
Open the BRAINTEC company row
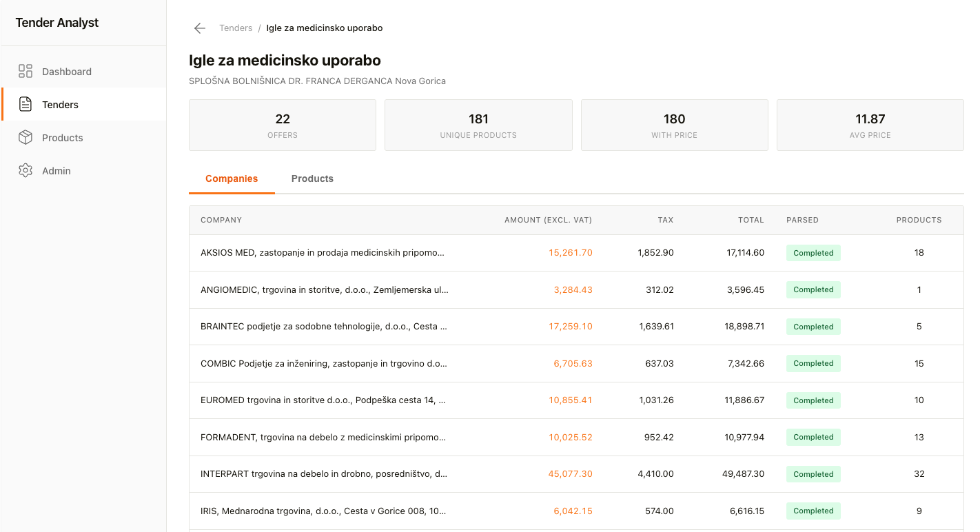click(576, 327)
